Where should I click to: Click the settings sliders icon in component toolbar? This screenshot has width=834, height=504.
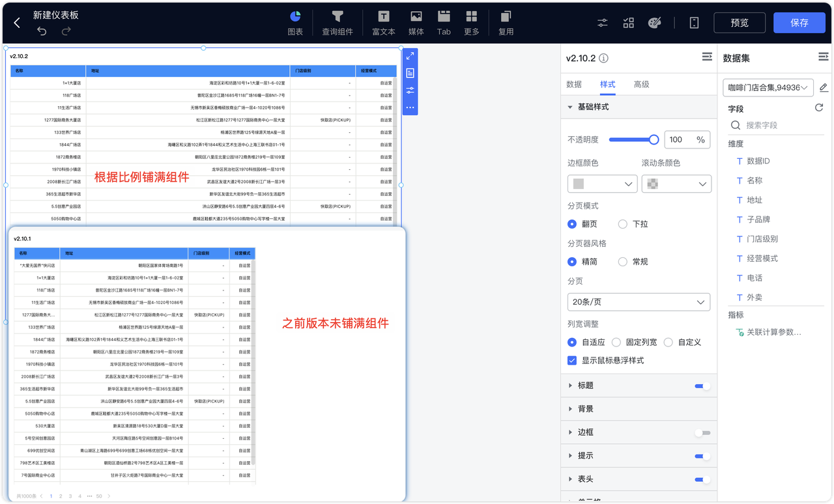coord(410,91)
